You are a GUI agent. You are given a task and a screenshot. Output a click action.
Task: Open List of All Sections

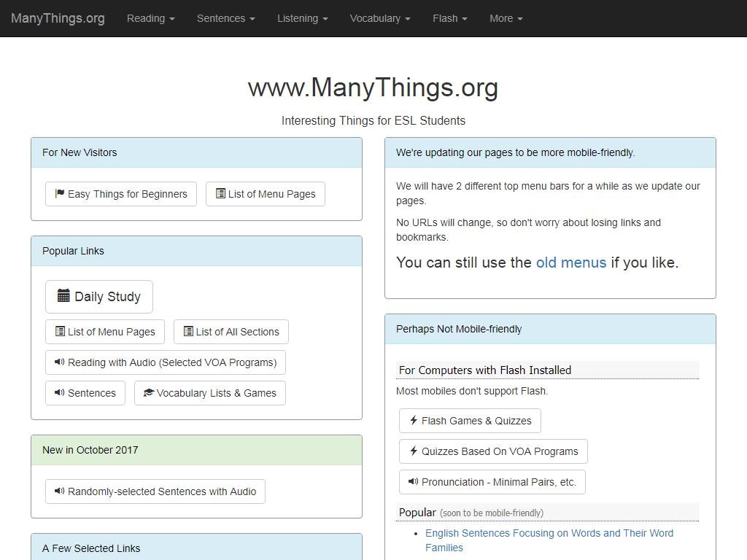click(x=231, y=332)
